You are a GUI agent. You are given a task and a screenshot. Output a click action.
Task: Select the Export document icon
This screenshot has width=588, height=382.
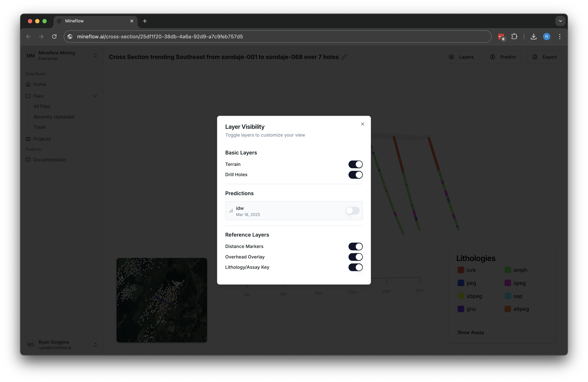point(535,57)
